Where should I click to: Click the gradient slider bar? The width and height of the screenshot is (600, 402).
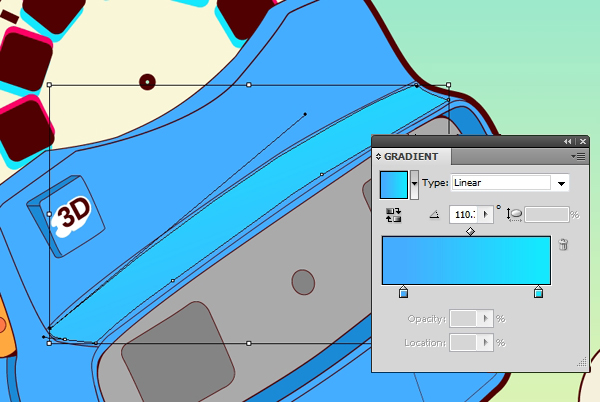(466, 260)
